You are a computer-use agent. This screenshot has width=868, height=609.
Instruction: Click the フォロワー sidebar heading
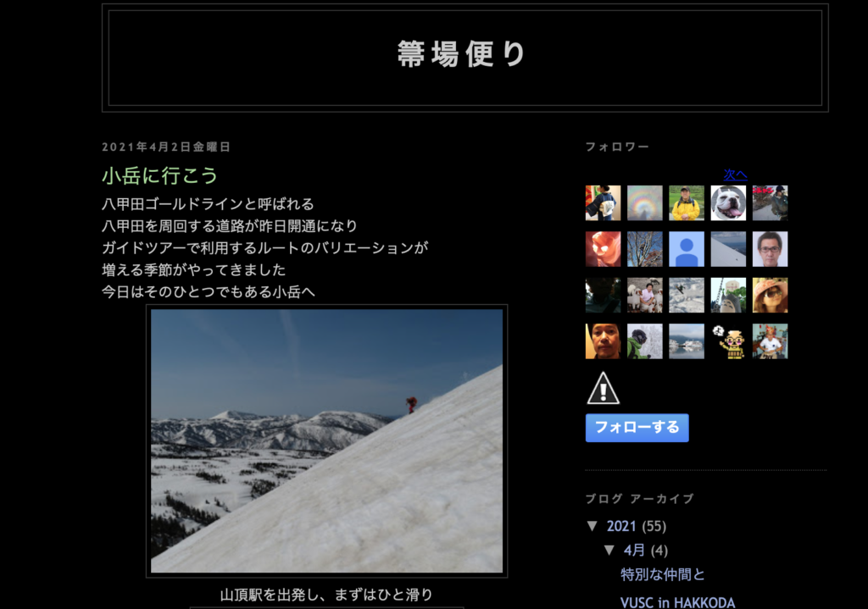[617, 147]
